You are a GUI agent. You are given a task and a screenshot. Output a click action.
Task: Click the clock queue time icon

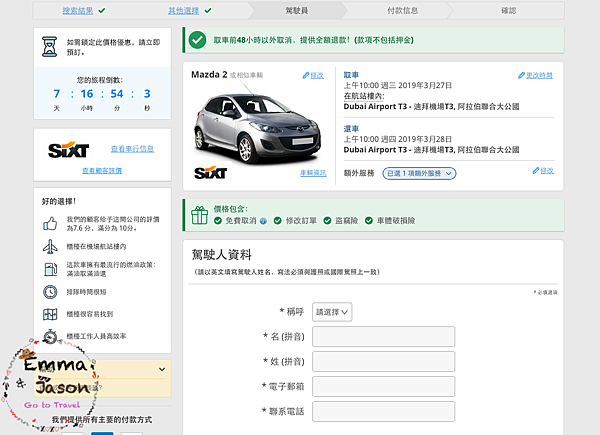point(49,292)
